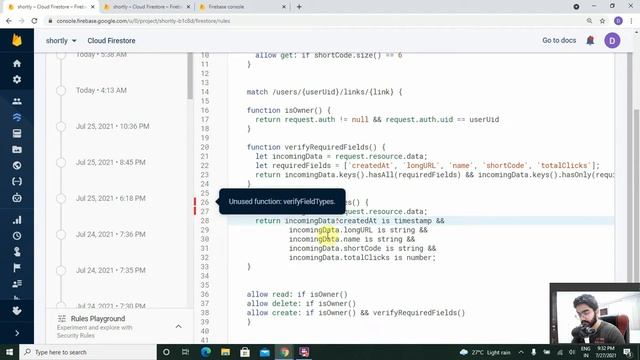Click 'allow delete: if isOwner()' line
This screenshot has height=360, width=640.
(301, 303)
